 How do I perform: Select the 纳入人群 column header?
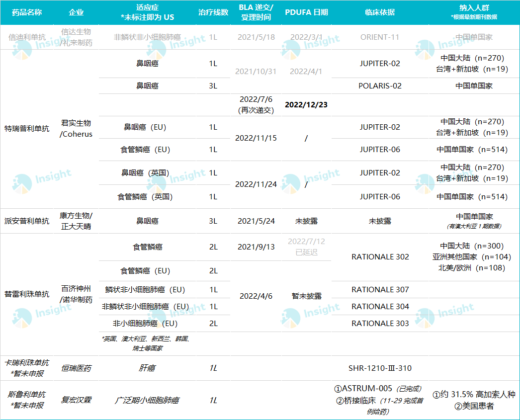(474, 12)
